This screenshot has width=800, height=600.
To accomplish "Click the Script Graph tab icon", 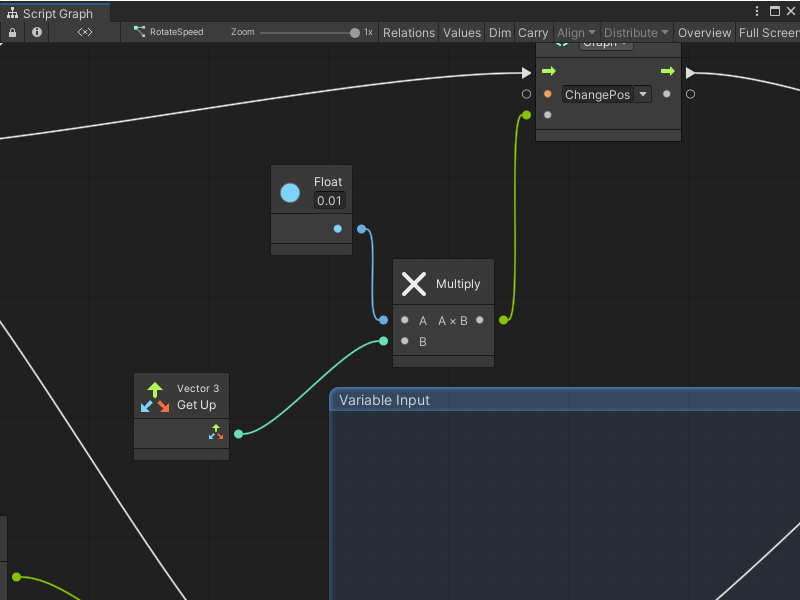I will pyautogui.click(x=11, y=14).
